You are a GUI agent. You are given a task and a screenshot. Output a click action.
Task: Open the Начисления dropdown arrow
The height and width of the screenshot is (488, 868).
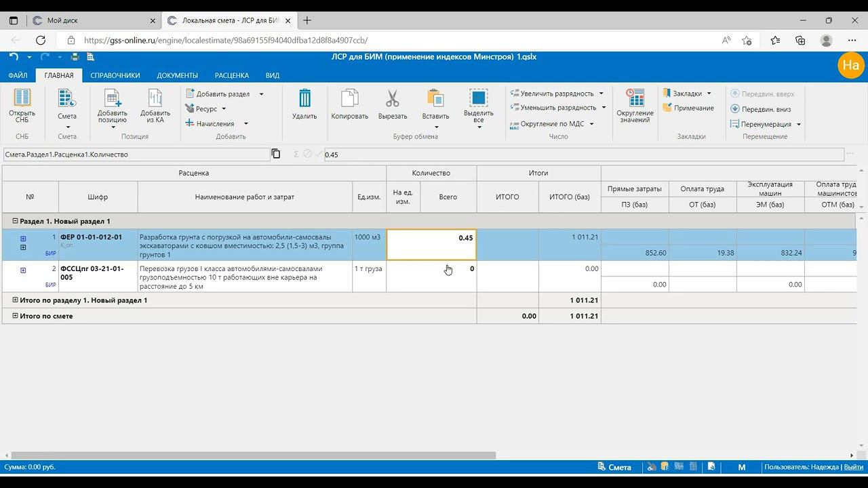[x=245, y=123]
